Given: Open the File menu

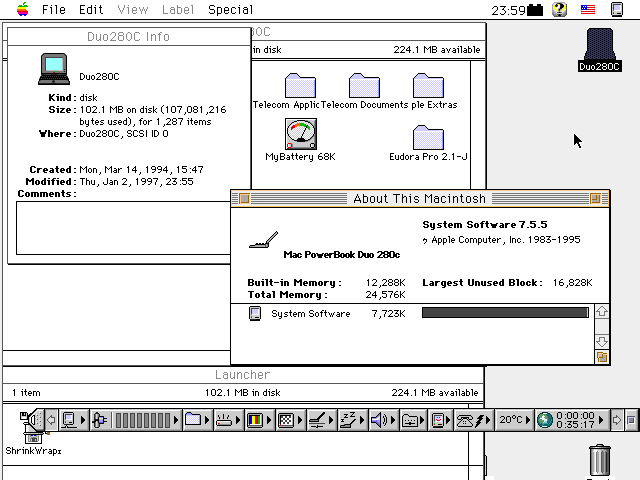Looking at the screenshot, I should [x=53, y=9].
